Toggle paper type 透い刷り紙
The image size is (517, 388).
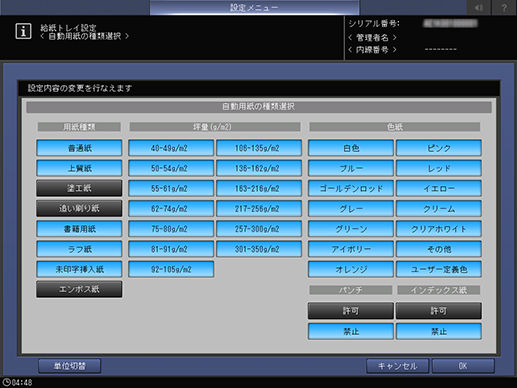tap(79, 208)
